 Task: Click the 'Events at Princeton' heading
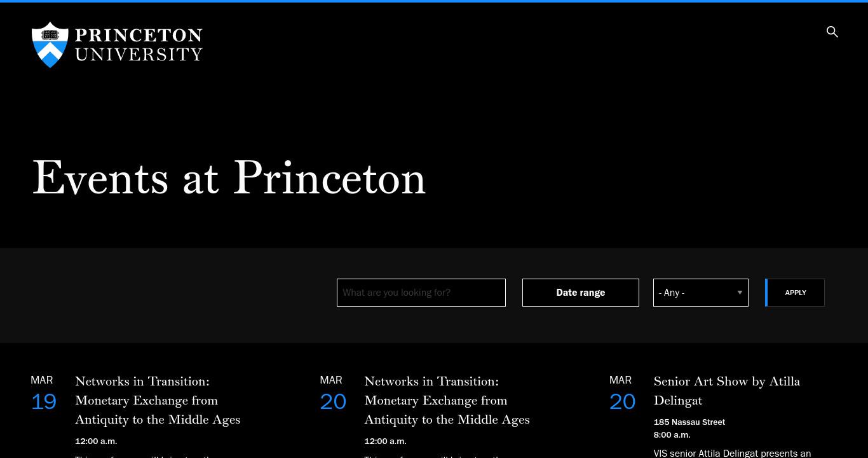click(x=229, y=177)
